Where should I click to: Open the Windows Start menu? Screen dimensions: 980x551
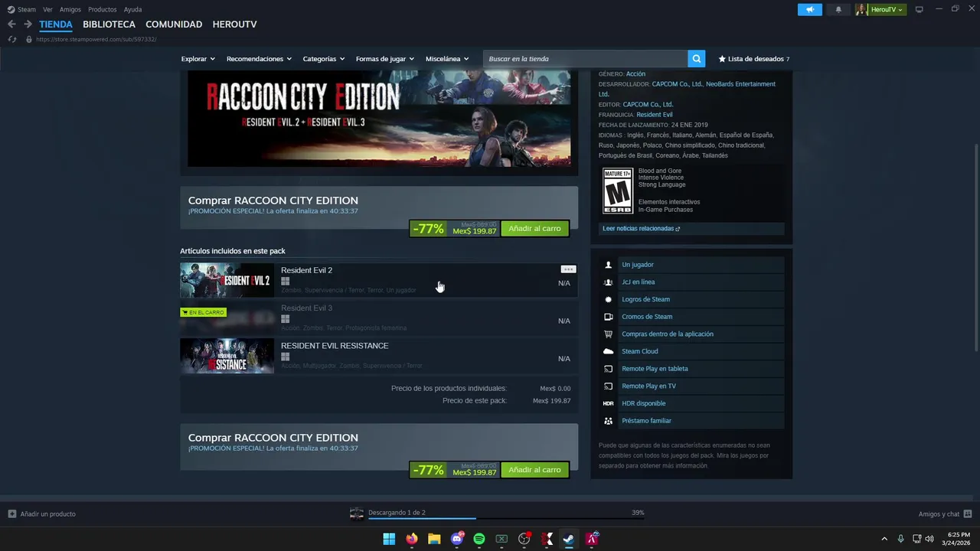coord(389,539)
